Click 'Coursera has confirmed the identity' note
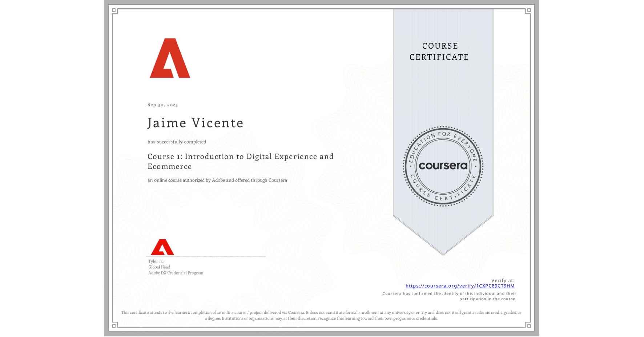 [x=449, y=296]
